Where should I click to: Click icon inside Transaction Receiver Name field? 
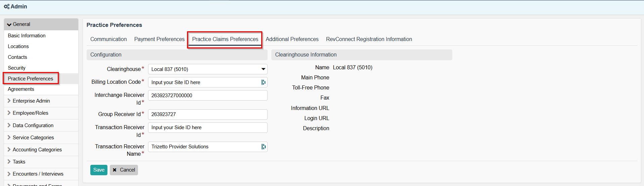[x=263, y=147]
